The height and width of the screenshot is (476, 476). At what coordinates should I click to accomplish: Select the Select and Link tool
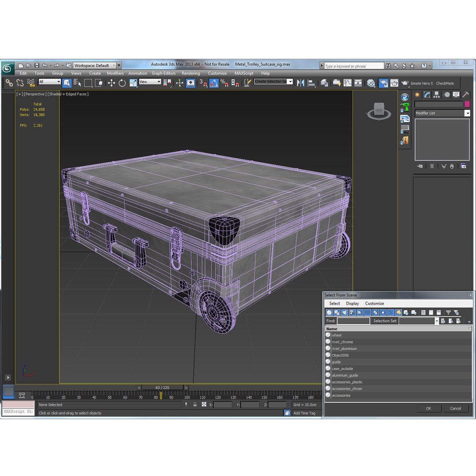point(9,82)
